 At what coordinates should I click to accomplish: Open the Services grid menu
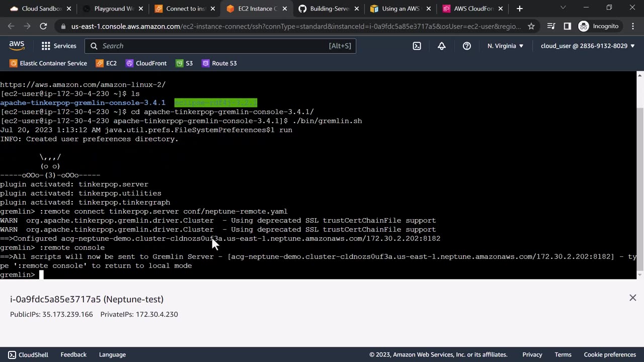coord(59,46)
